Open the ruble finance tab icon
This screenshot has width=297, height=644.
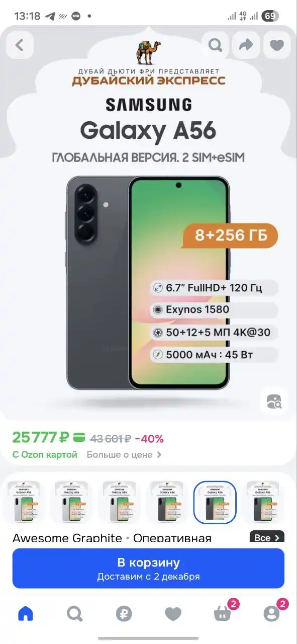pos(124,613)
